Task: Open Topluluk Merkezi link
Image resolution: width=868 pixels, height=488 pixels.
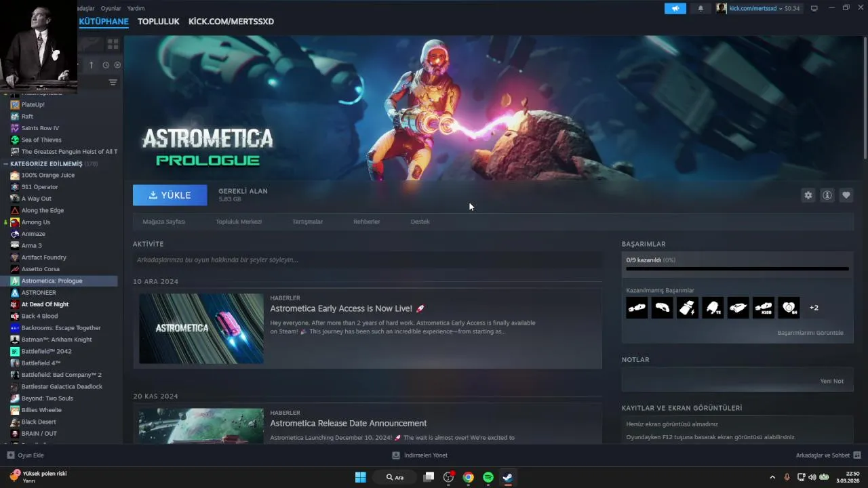Action: pos(239,222)
